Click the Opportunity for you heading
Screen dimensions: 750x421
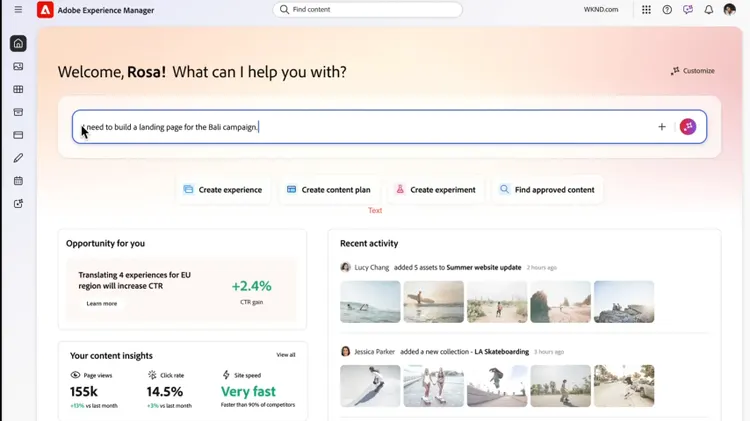pyautogui.click(x=105, y=244)
